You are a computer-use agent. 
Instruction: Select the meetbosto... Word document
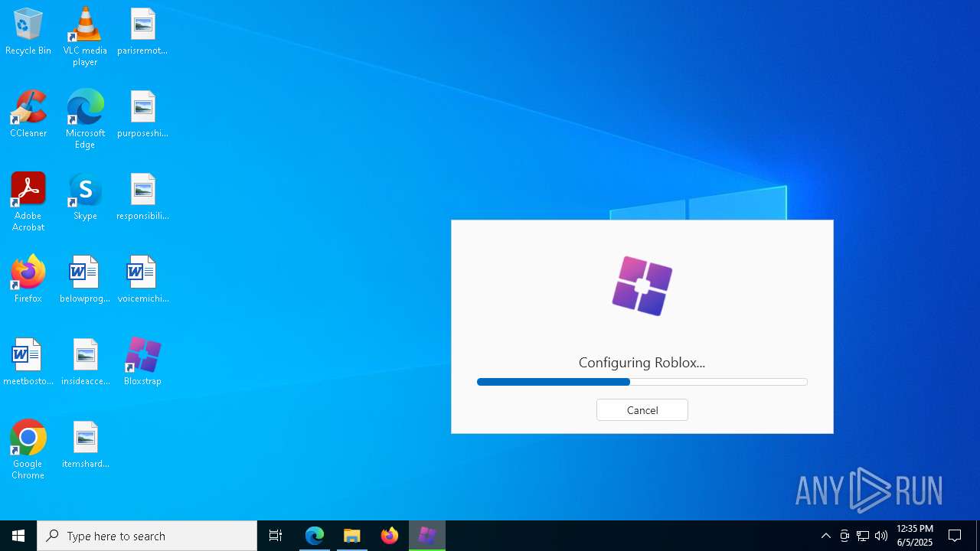28,363
